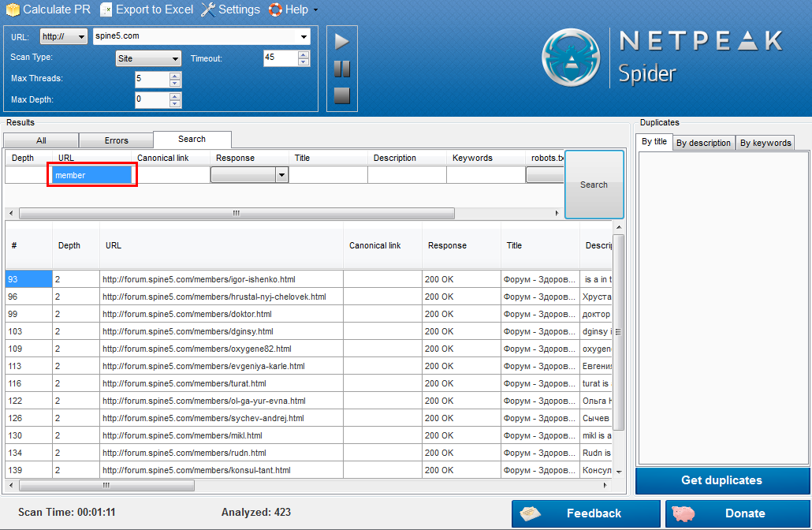Click the URL ending turat.html
The height and width of the screenshot is (530, 812).
point(184,383)
